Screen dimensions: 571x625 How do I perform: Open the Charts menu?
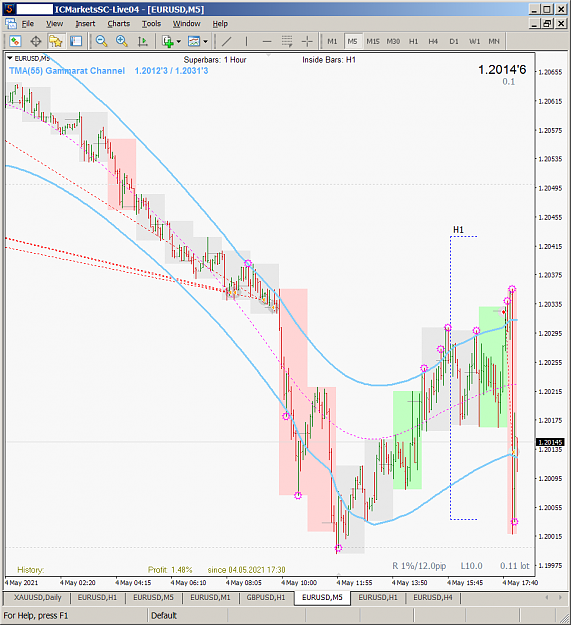119,24
